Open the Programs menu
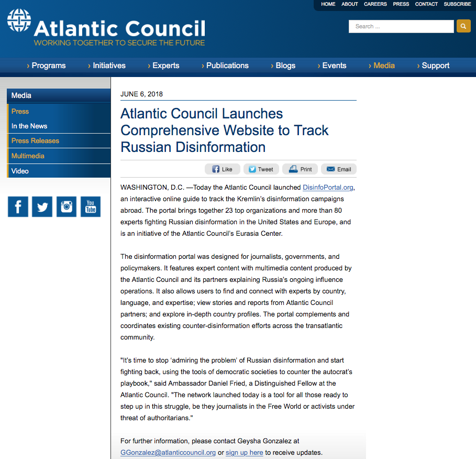This screenshot has height=459, width=476. [x=46, y=65]
